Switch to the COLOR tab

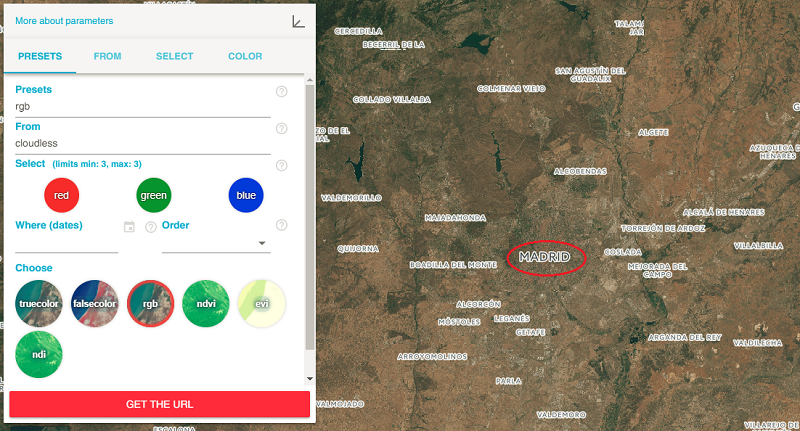245,56
